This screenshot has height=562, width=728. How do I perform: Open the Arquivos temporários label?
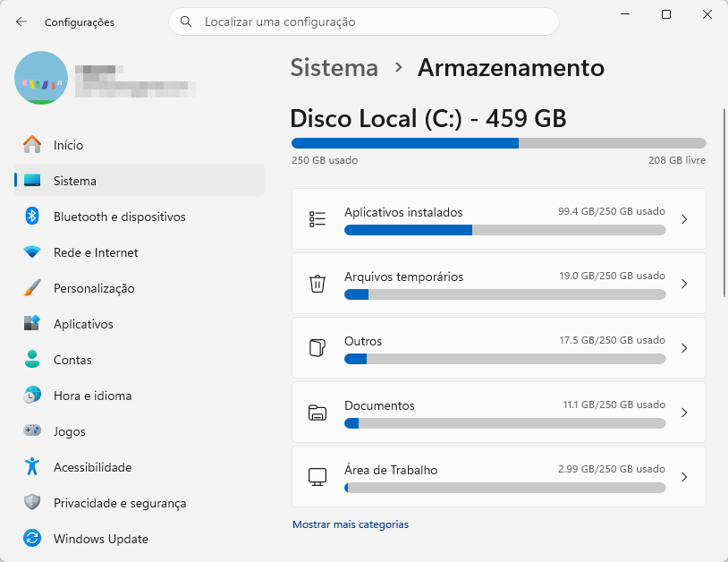[404, 277]
